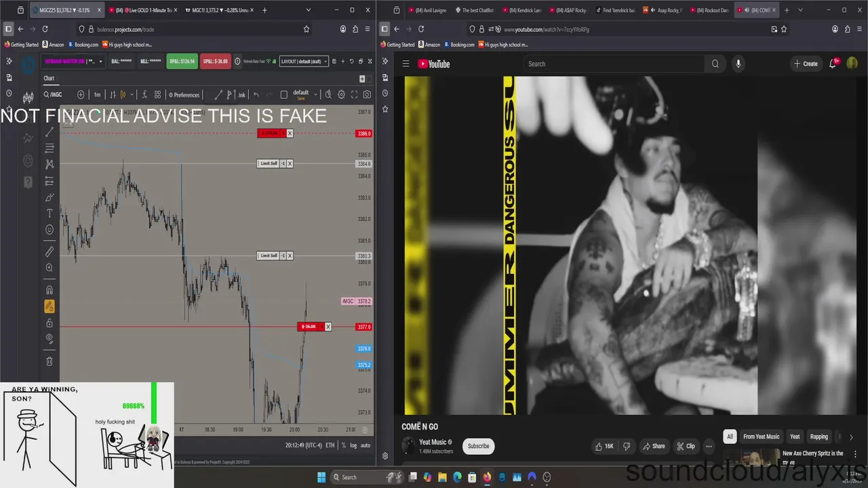Toggle the magnet snap mode
The height and width of the screenshot is (488, 868).
coord(50,290)
